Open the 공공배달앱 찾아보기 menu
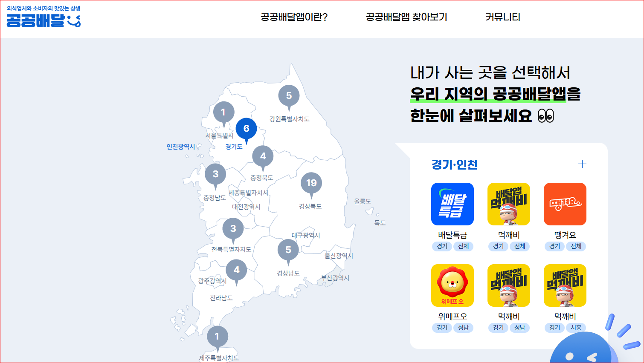644x363 pixels. tap(406, 17)
